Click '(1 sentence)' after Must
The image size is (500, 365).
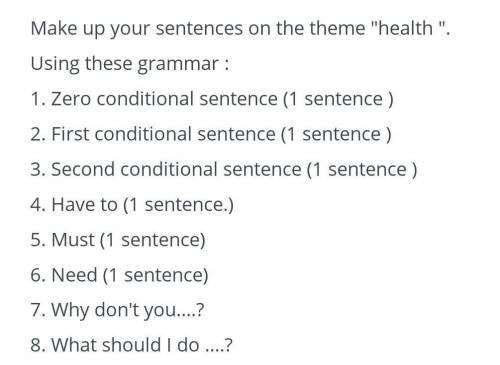tap(153, 240)
